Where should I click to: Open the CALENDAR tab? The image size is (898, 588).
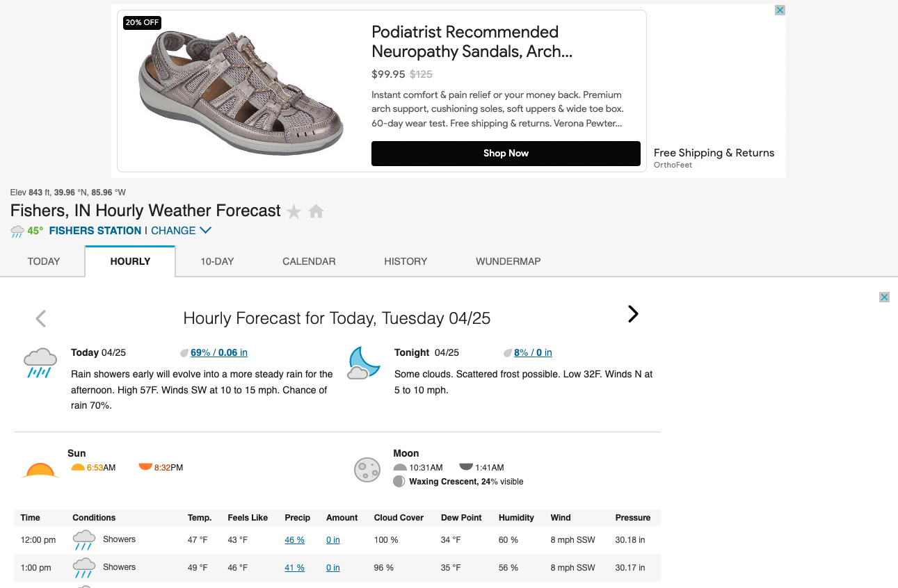pos(309,261)
